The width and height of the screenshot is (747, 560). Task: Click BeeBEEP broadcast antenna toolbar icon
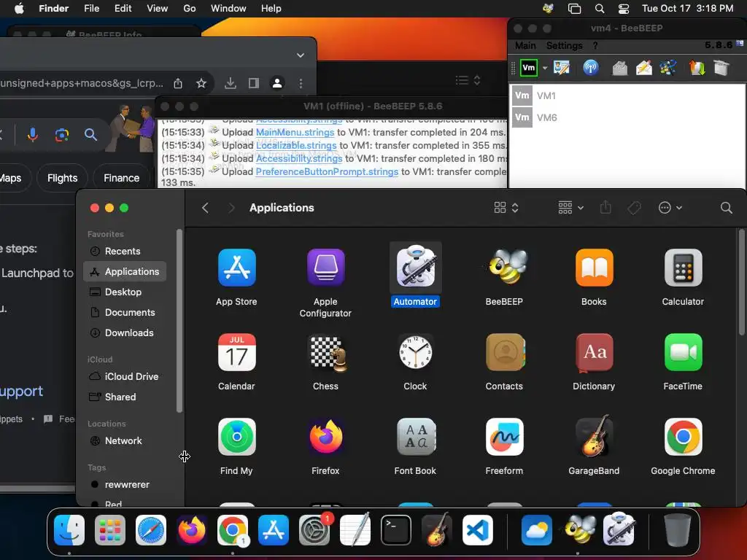(x=591, y=68)
